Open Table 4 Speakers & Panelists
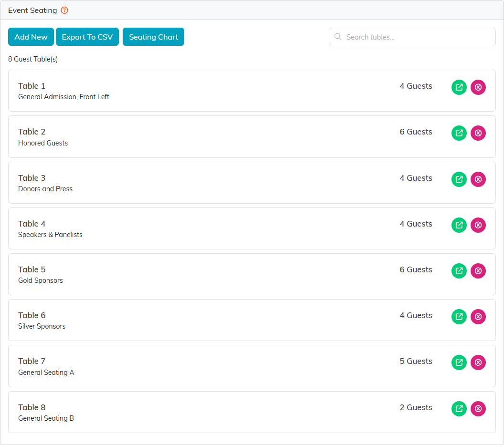The width and height of the screenshot is (504, 445). coord(459,225)
